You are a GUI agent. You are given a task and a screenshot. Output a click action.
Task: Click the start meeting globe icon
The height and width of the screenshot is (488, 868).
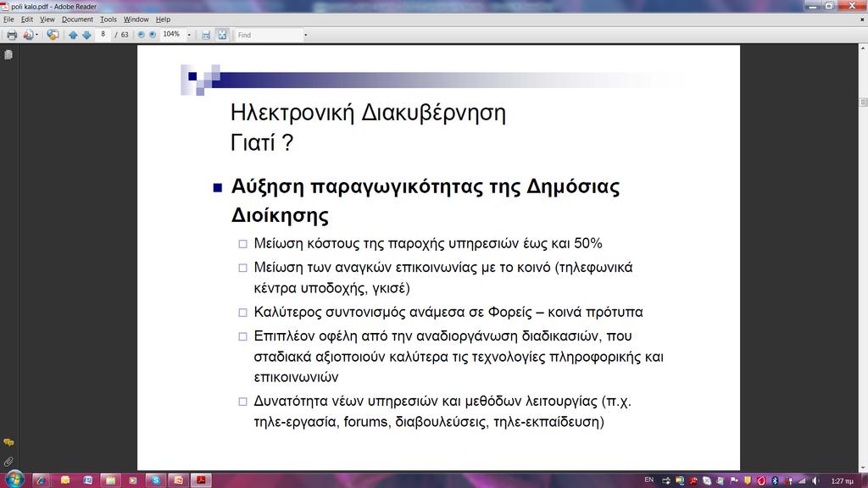[53, 35]
